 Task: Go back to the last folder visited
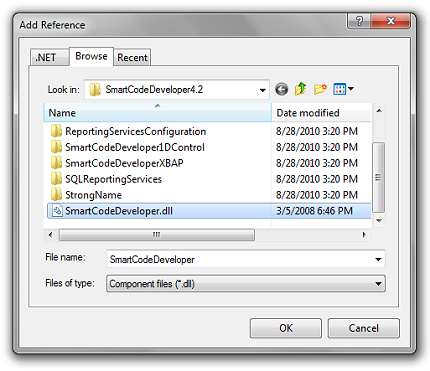282,89
